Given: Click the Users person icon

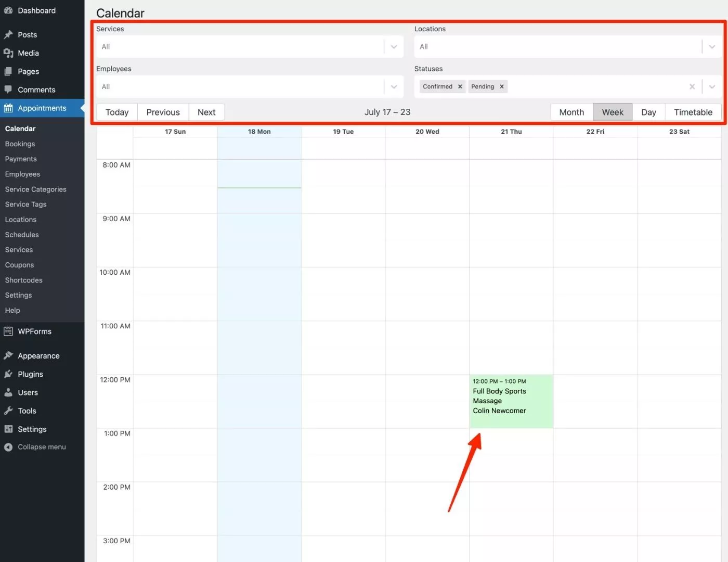Looking at the screenshot, I should (x=8, y=392).
